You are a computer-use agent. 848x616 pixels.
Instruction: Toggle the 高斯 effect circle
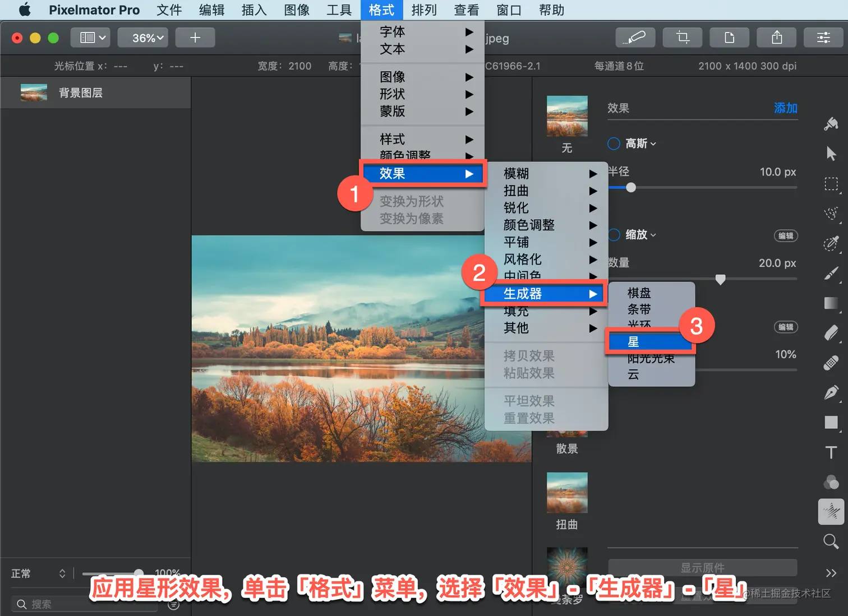614,143
